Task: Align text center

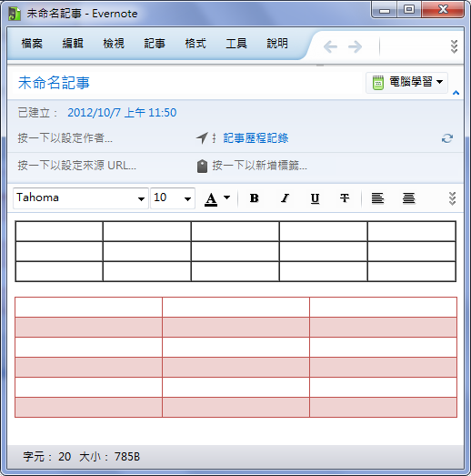Action: tap(408, 198)
